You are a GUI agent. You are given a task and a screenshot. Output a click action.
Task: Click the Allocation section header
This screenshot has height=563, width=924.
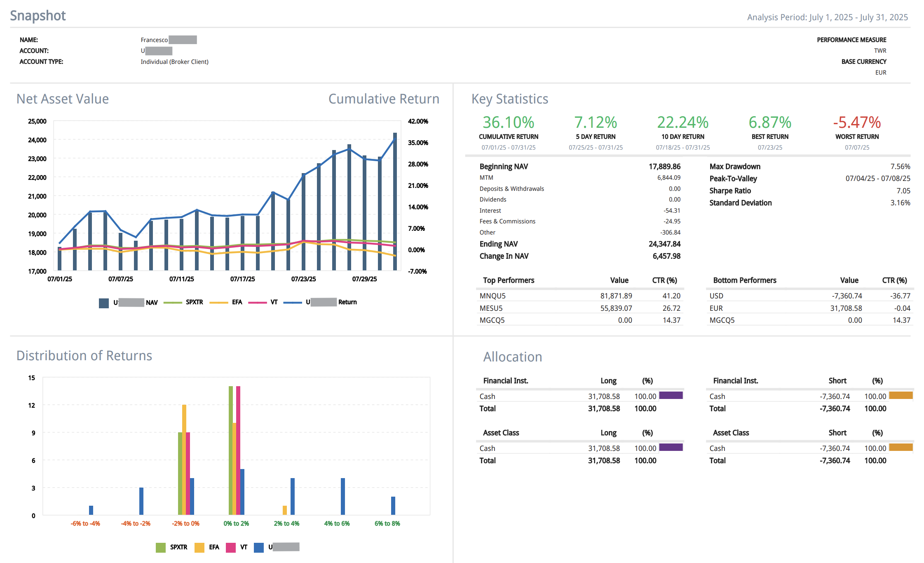tap(513, 357)
